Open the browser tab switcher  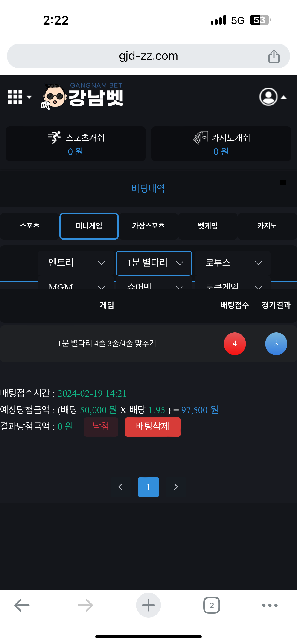click(x=212, y=605)
